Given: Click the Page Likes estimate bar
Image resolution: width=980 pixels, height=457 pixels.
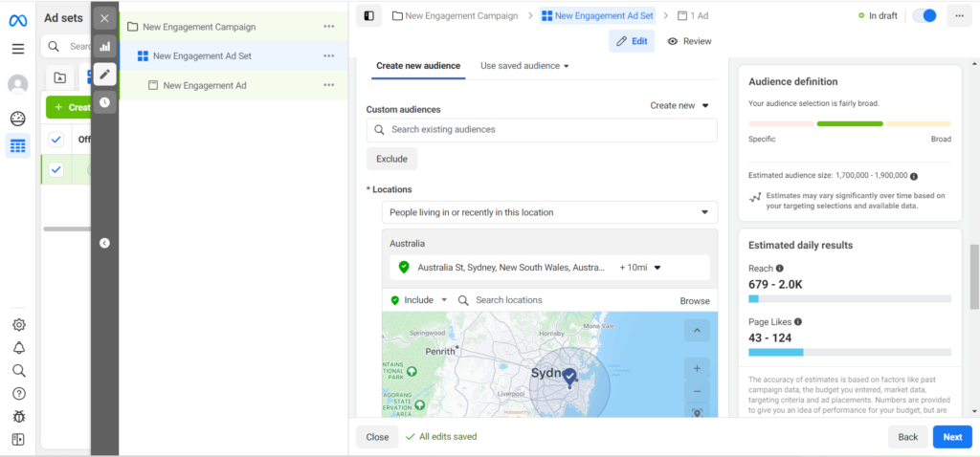Looking at the screenshot, I should [850, 353].
